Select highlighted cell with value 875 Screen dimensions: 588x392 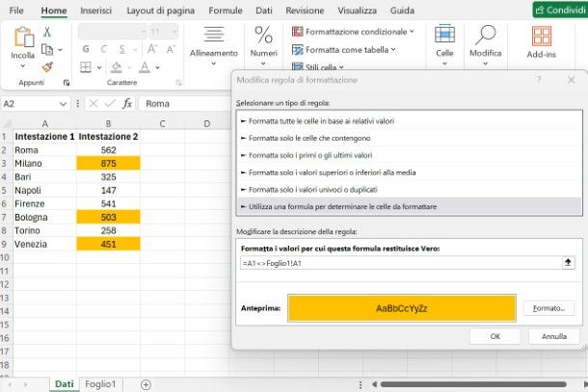tap(108, 164)
